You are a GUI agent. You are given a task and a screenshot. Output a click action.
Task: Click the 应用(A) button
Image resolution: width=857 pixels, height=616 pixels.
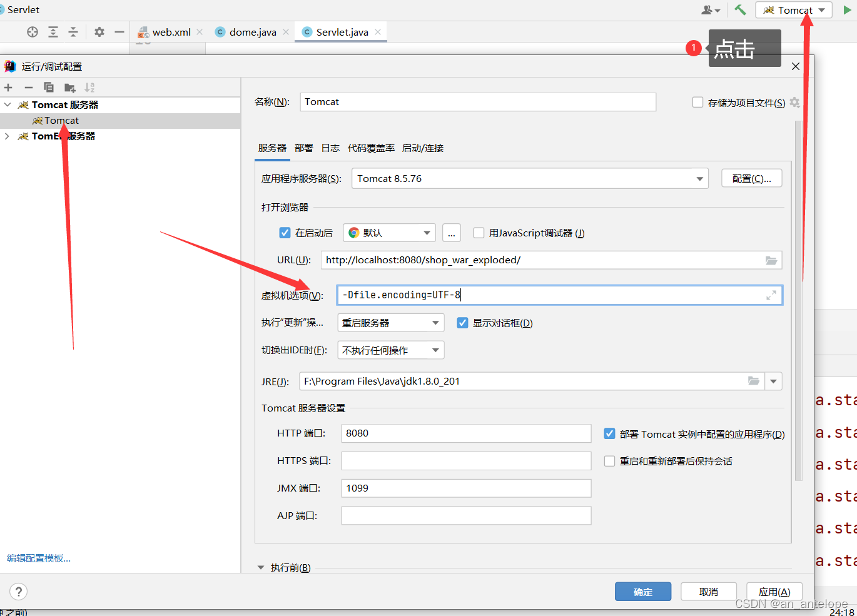774,592
